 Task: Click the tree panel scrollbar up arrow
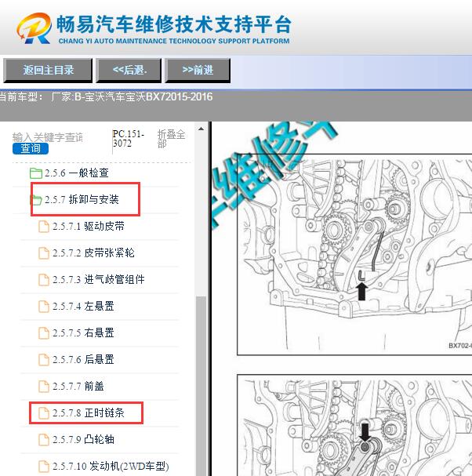coord(201,129)
